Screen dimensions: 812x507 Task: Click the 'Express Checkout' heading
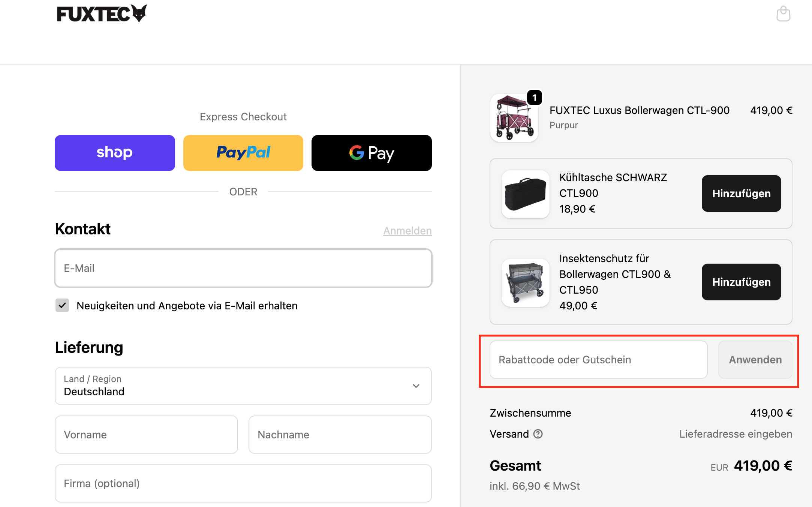pos(243,117)
